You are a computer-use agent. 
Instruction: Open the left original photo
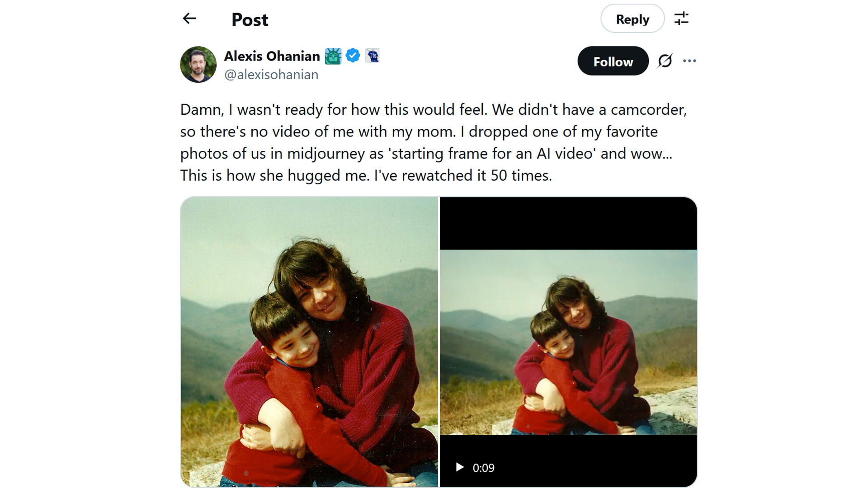pos(309,342)
